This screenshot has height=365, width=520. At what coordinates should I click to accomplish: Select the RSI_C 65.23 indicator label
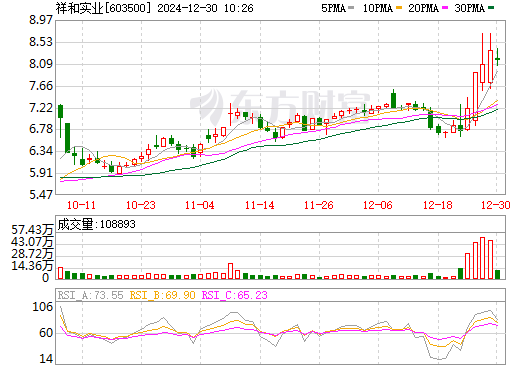[x=235, y=295]
